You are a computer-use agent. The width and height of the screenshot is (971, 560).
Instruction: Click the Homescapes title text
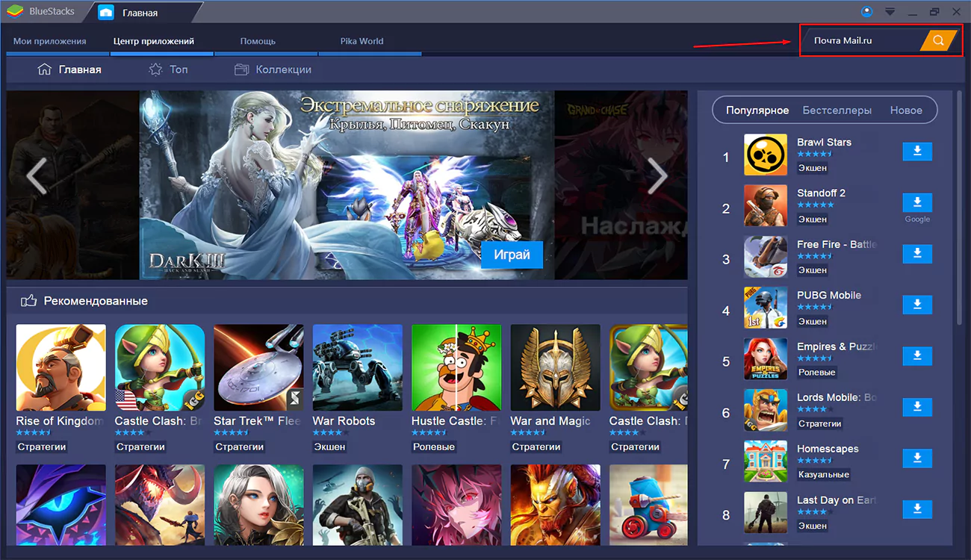coord(828,449)
